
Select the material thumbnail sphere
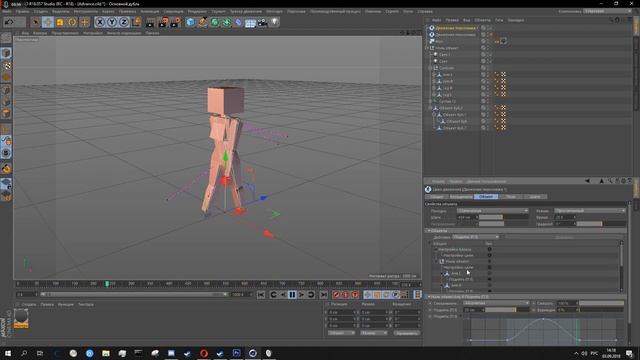click(x=21, y=317)
